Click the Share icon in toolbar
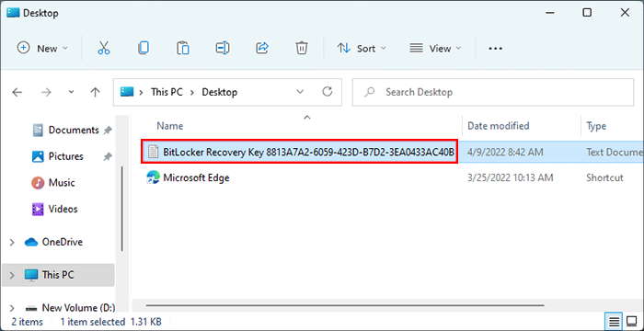This screenshot has width=644, height=331. coord(262,48)
